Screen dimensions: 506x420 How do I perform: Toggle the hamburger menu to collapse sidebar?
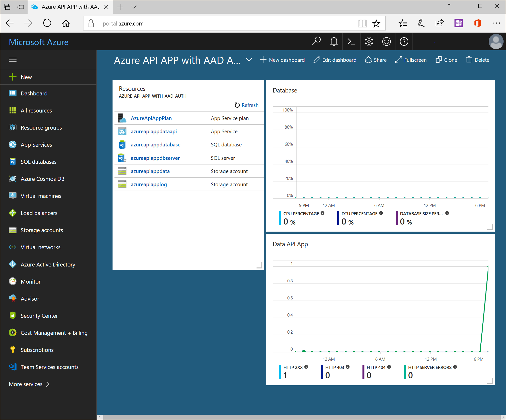click(13, 59)
